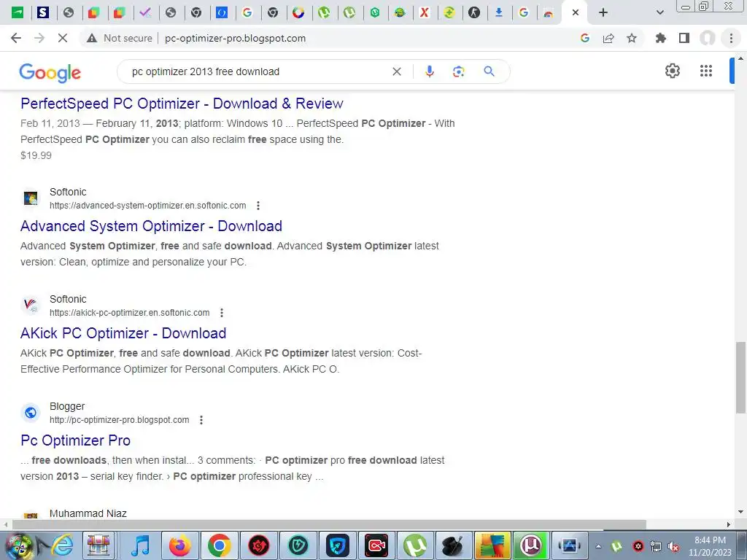Viewport: 747px width, 560px height.
Task: Click the Muhammad Niaz result name
Action: coord(88,513)
